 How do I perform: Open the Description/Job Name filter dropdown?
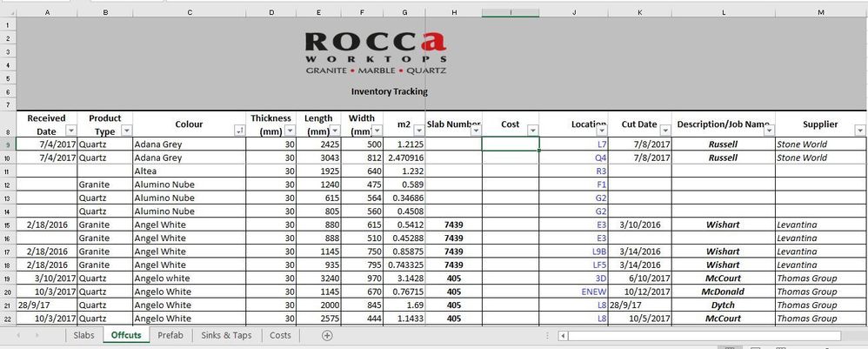(x=769, y=131)
